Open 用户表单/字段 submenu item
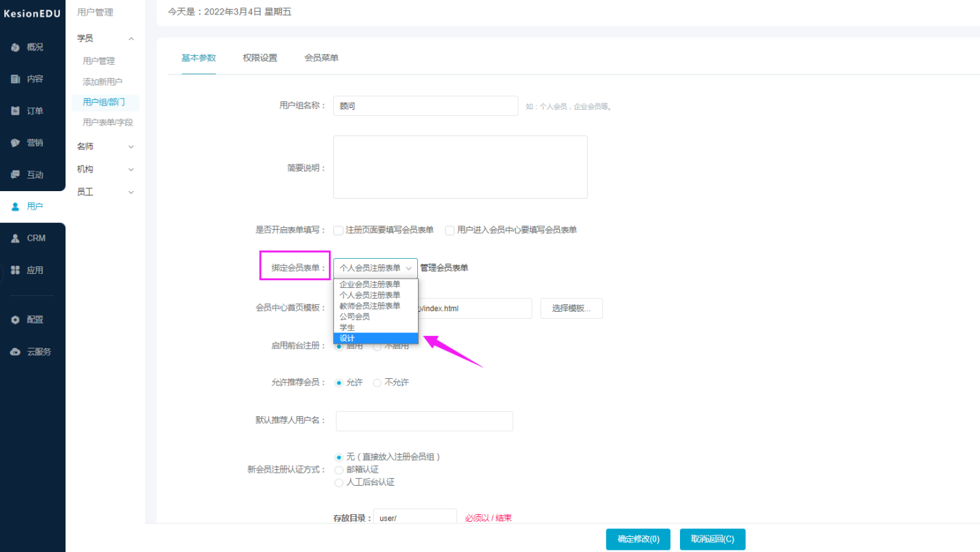The image size is (980, 552). 108,122
